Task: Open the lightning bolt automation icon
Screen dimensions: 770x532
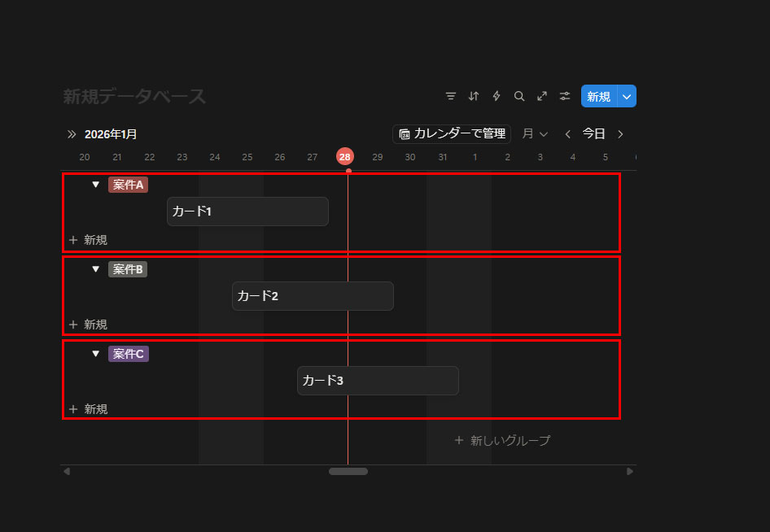Action: tap(497, 96)
